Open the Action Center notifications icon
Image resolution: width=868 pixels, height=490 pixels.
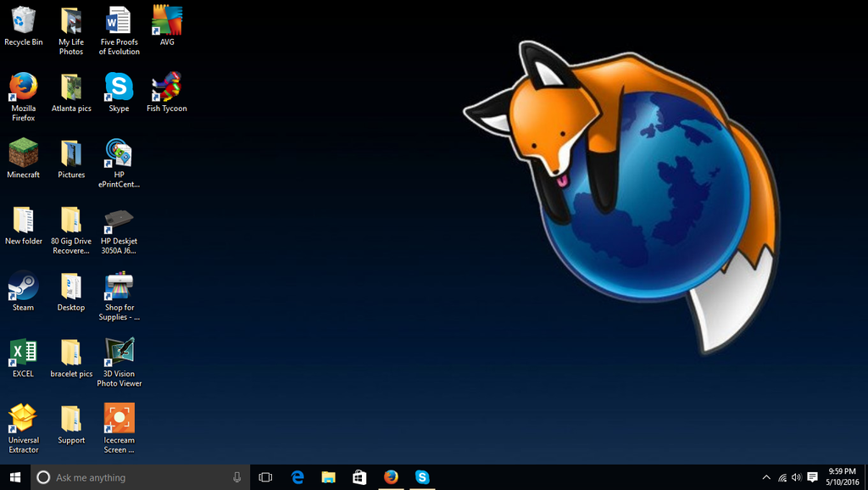pyautogui.click(x=812, y=477)
